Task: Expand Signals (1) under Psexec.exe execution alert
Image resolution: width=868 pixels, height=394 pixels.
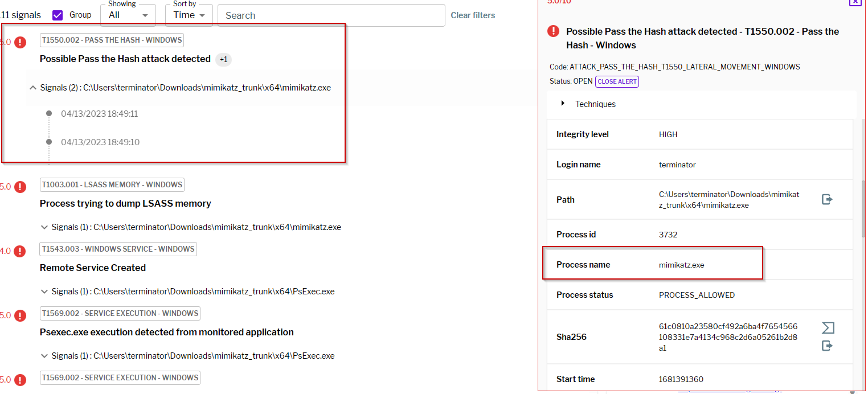Action: (x=44, y=356)
